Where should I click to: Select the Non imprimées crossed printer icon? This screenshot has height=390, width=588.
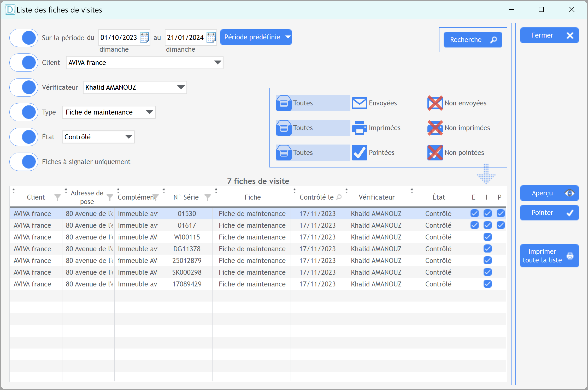click(x=435, y=128)
